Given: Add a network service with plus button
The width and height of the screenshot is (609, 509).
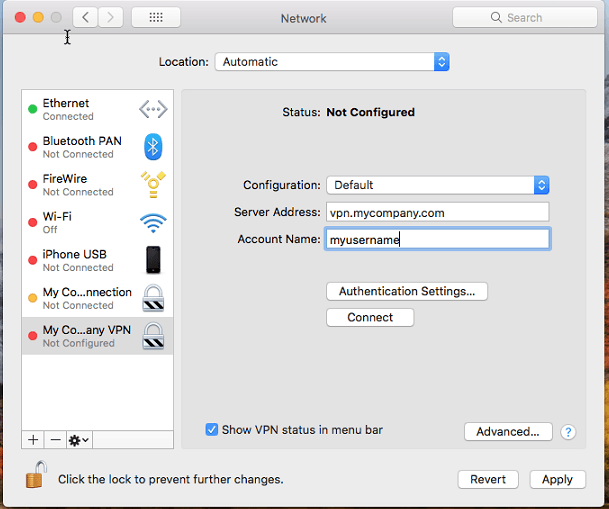Looking at the screenshot, I should point(33,440).
